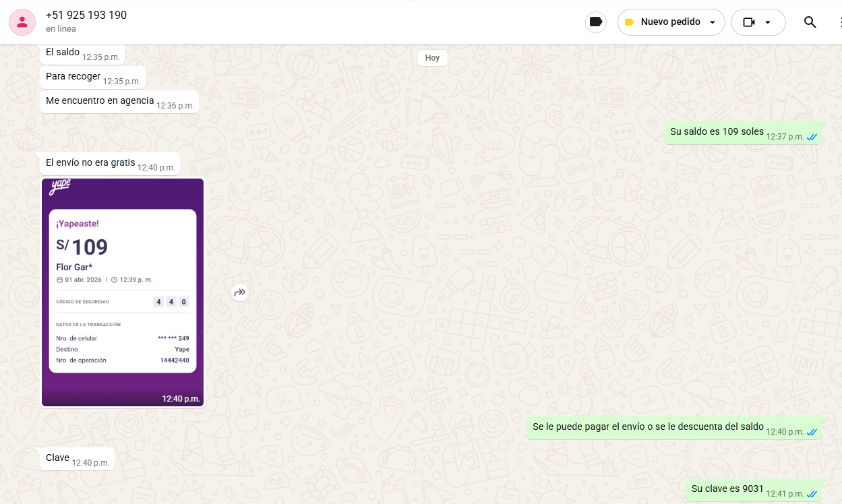The image size is (842, 504).
Task: Click the 'Me encuentro en agencia' message
Action: tap(100, 101)
